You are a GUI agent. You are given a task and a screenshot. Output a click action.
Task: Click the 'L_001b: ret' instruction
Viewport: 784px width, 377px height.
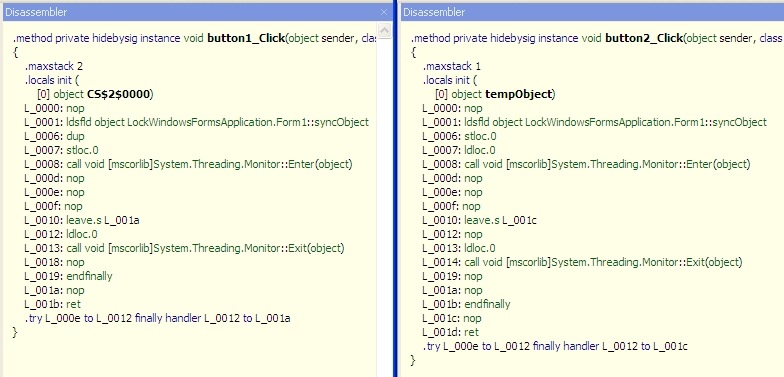[x=52, y=304]
